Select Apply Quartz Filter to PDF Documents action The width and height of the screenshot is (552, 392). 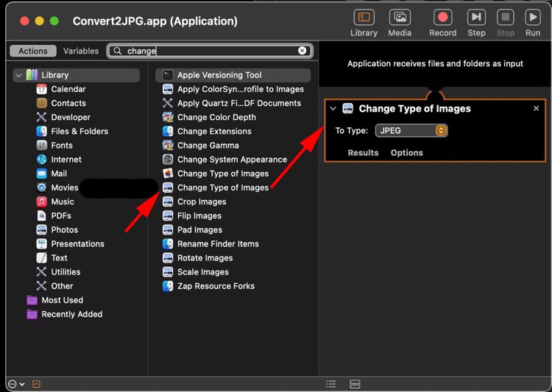pyautogui.click(x=233, y=103)
